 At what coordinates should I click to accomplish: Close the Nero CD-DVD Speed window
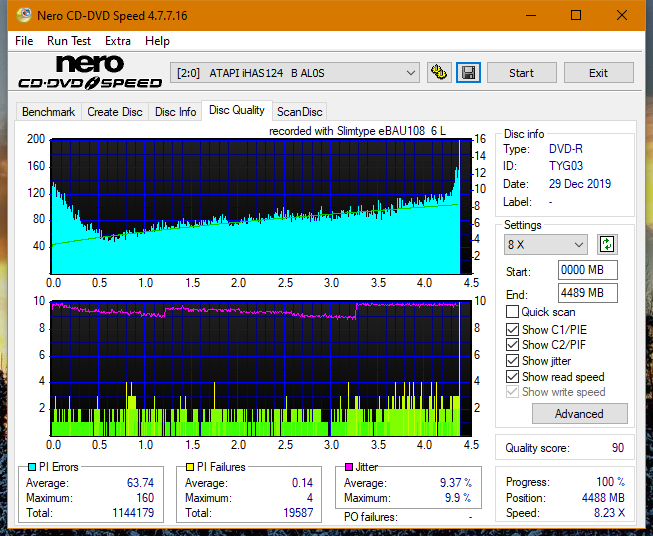point(622,15)
